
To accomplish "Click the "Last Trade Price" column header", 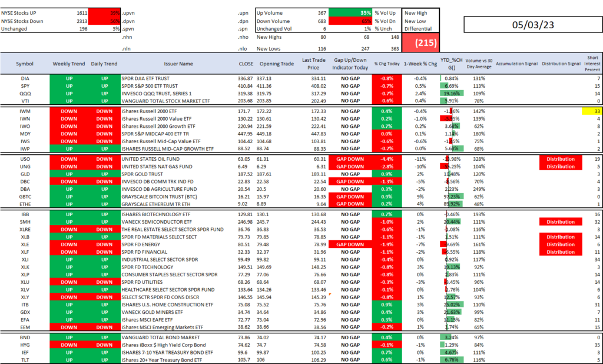I will click(x=313, y=64).
